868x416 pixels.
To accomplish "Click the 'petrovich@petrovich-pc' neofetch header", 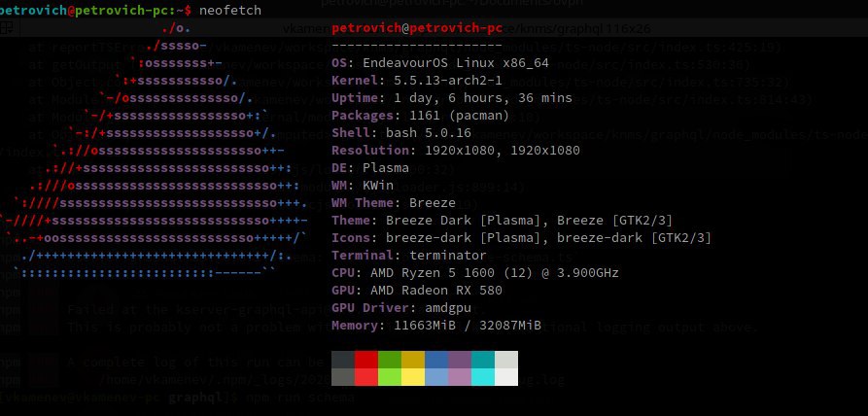I will pyautogui.click(x=417, y=28).
